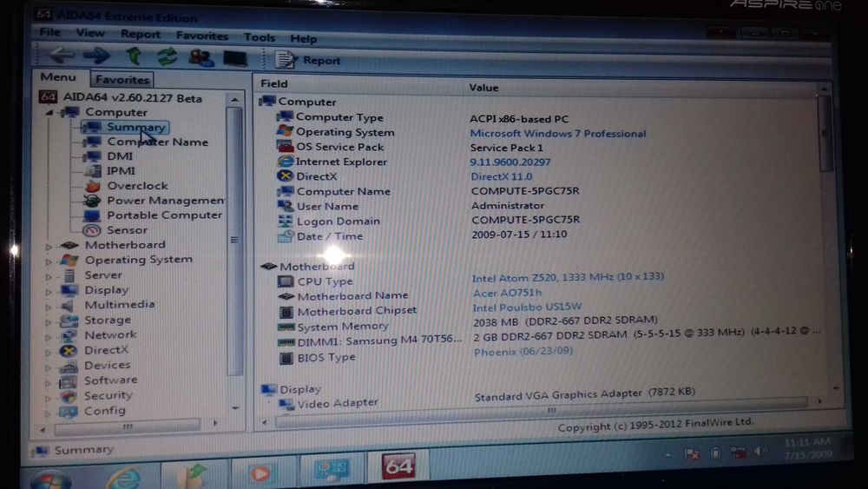Select IPMI tree item

(x=121, y=171)
